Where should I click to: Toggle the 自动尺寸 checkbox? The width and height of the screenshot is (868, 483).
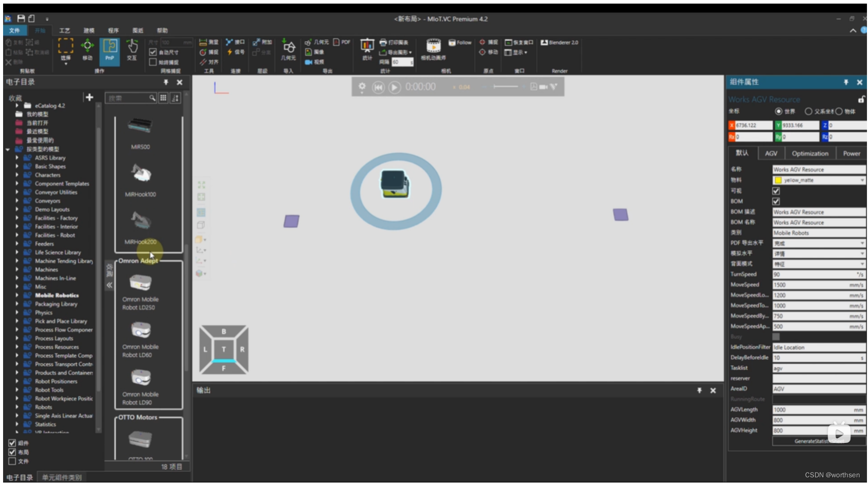click(153, 52)
